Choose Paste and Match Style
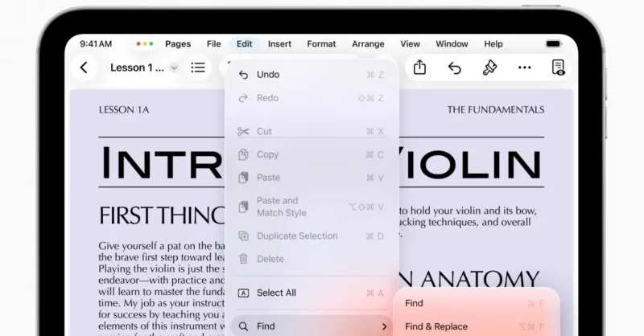 click(312, 207)
